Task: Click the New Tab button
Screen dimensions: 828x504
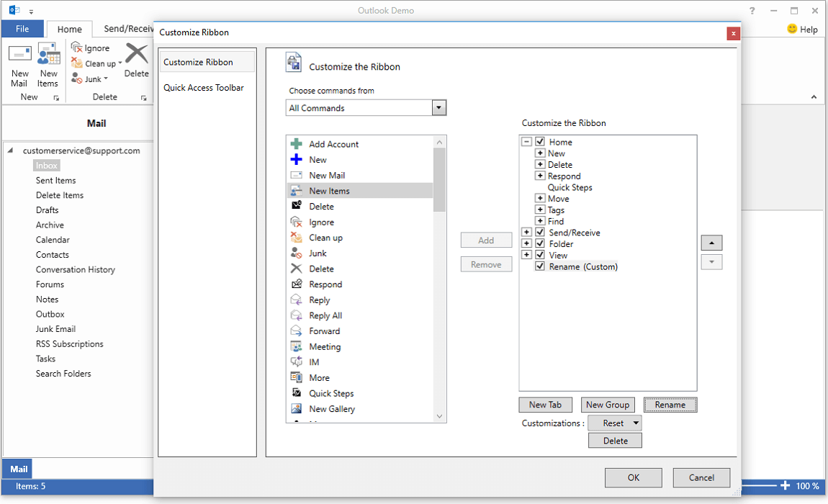Action: click(x=545, y=405)
